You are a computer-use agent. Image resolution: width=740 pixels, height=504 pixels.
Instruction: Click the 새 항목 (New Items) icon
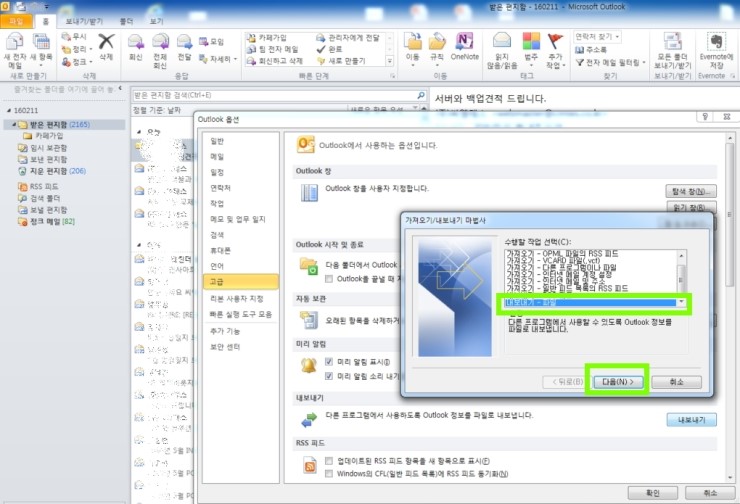pos(41,42)
